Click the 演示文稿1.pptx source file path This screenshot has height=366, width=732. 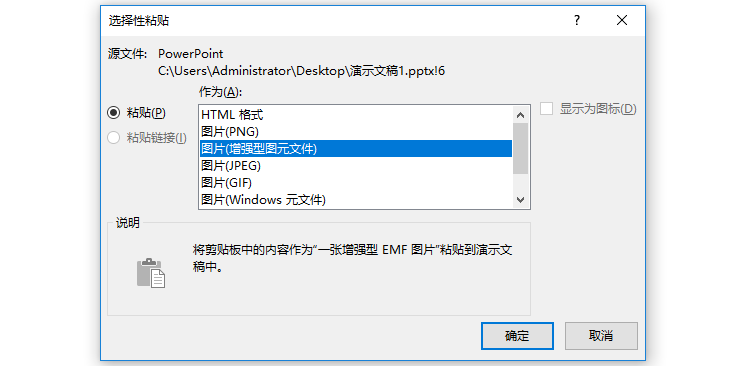click(301, 71)
